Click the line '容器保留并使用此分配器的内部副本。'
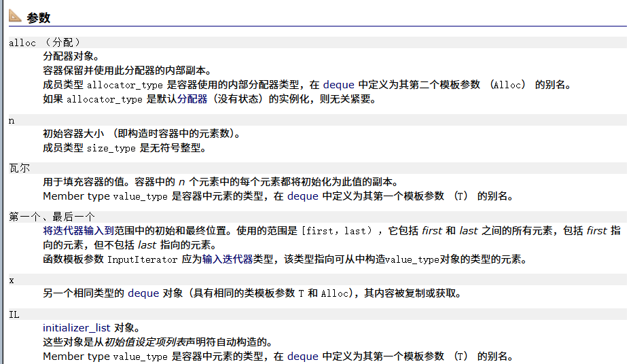 point(127,71)
